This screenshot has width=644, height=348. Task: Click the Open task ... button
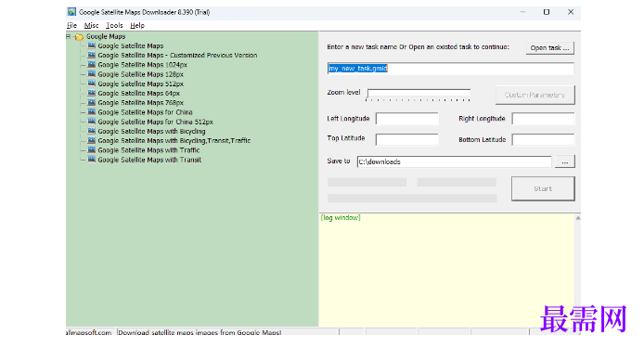tap(550, 47)
